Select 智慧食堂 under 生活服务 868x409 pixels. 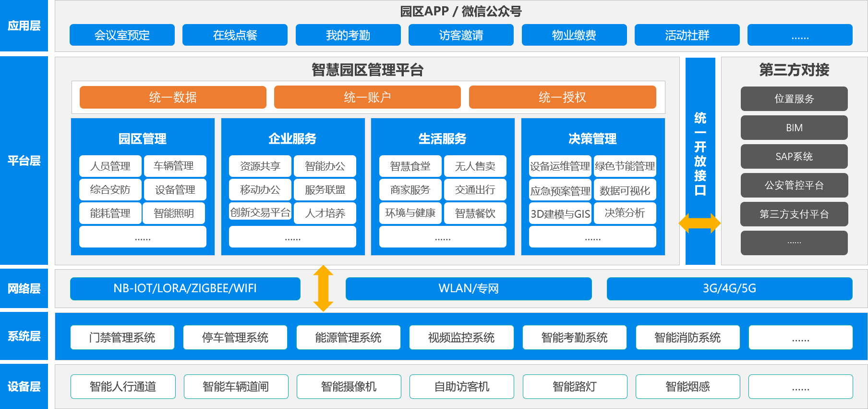410,166
